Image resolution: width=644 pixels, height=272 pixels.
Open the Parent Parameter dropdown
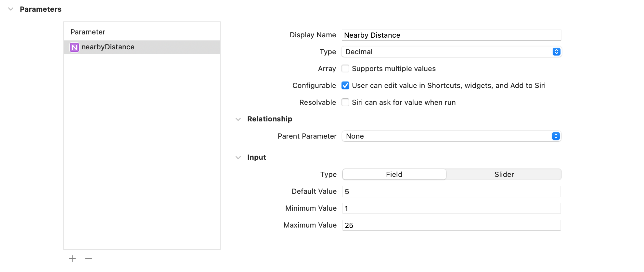(x=451, y=136)
